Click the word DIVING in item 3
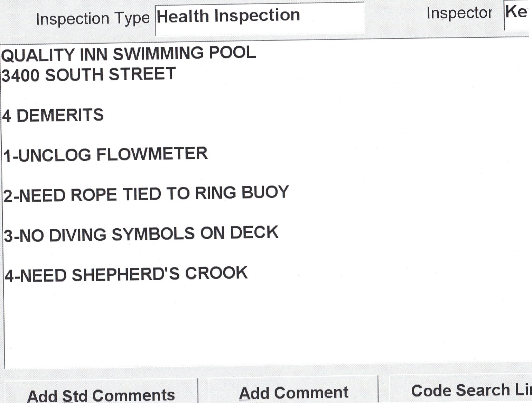532x403 pixels. tap(77, 236)
